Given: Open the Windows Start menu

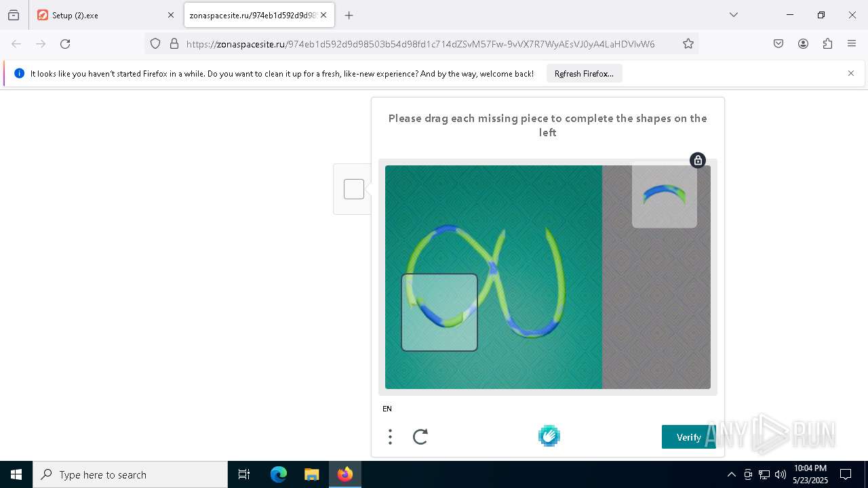Looking at the screenshot, I should 16,474.
